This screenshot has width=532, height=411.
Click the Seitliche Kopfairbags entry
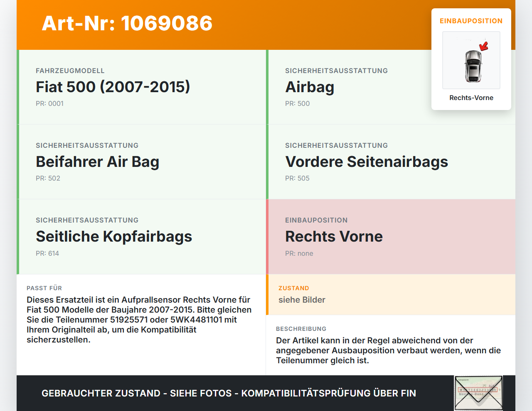click(x=114, y=237)
